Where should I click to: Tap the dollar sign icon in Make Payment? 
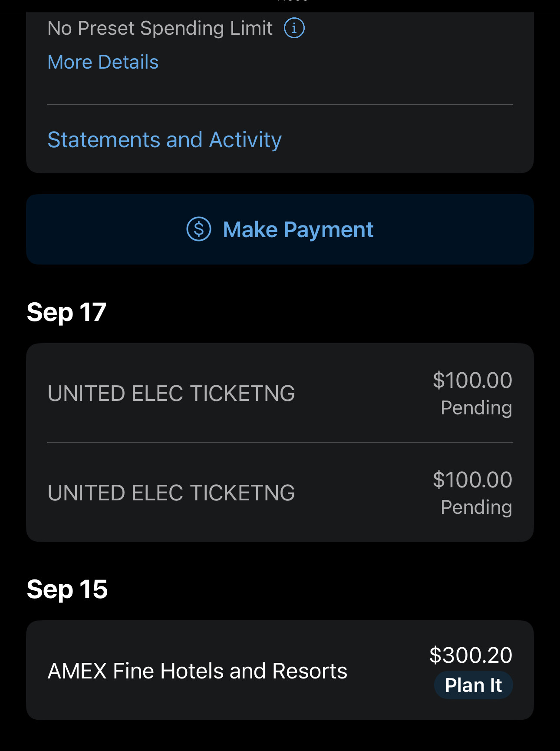pos(199,229)
